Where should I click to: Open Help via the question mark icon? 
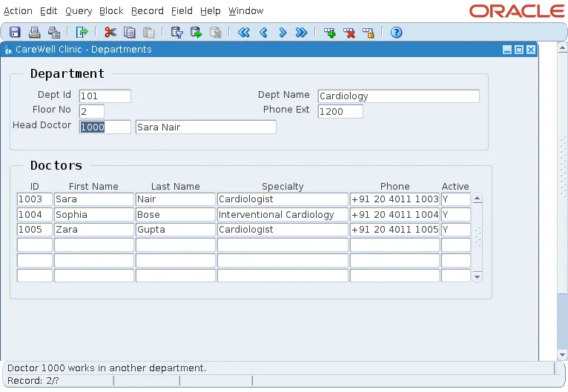click(x=396, y=32)
